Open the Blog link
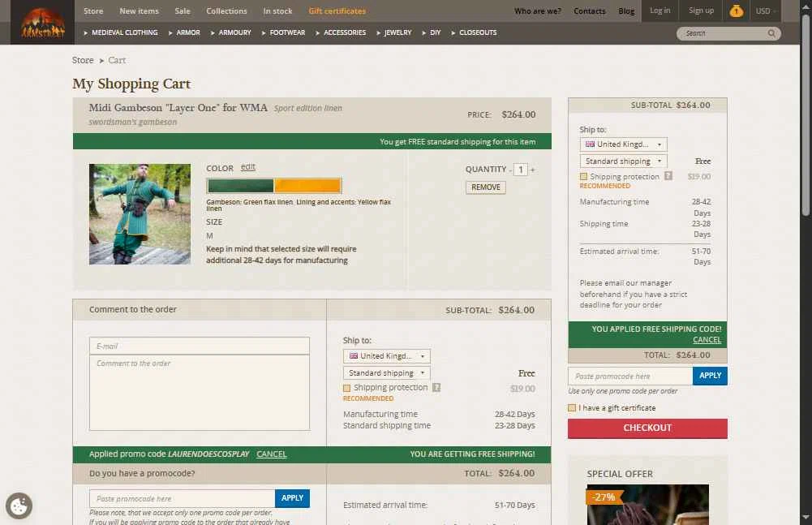812x525 pixels. coord(626,11)
